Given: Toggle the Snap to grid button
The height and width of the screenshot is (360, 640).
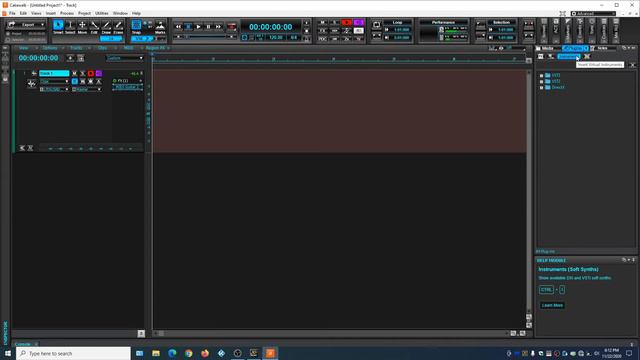Looking at the screenshot, I should click(136, 26).
